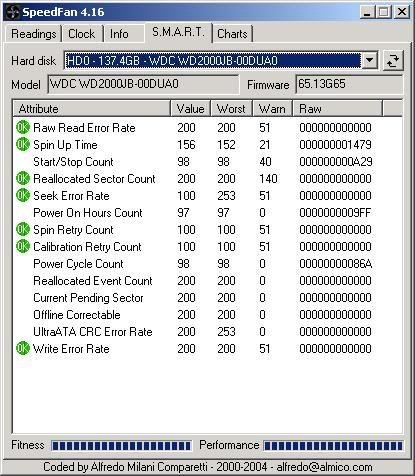Select the Current Pending Sector attribute
415x476 pixels.
click(88, 298)
